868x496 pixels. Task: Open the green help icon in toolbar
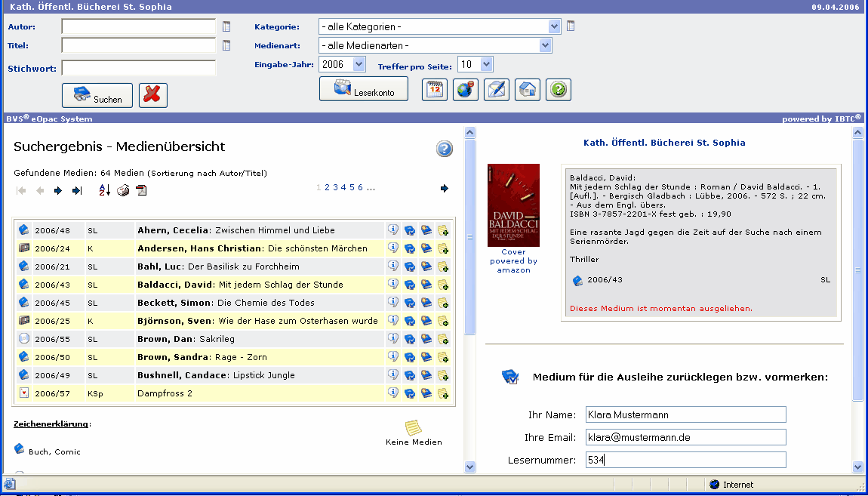[558, 90]
